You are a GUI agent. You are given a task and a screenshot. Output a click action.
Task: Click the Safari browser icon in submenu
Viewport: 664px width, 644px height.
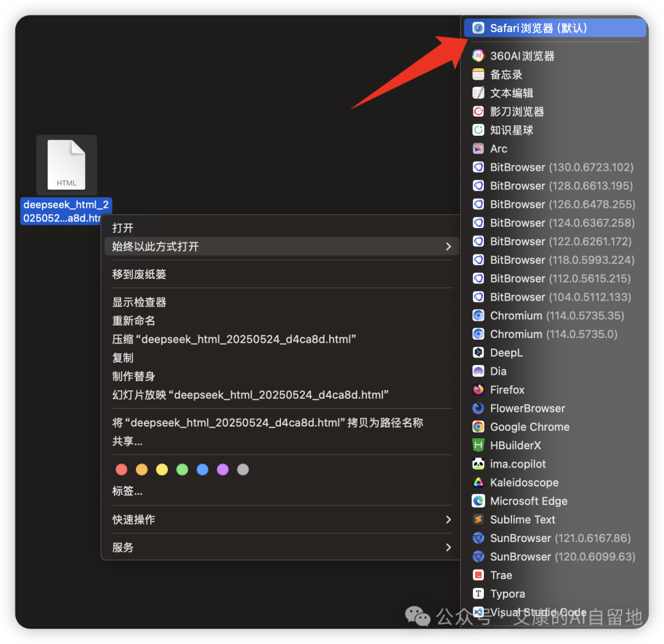click(x=478, y=28)
